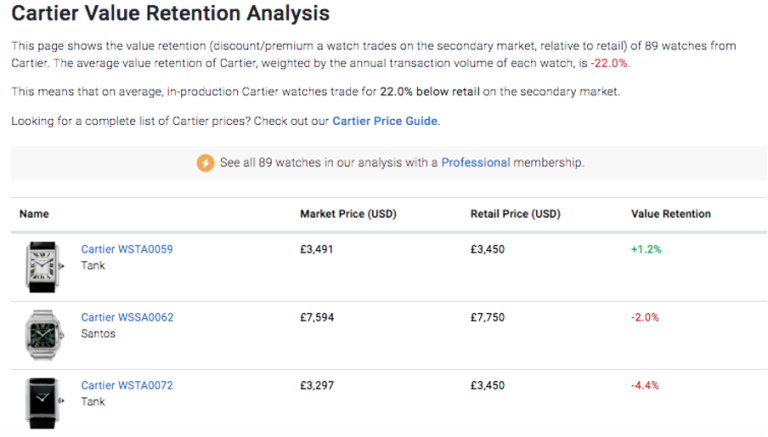Image resolution: width=768 pixels, height=437 pixels.
Task: Sort by Market Price (USD) column header
Action: point(348,214)
